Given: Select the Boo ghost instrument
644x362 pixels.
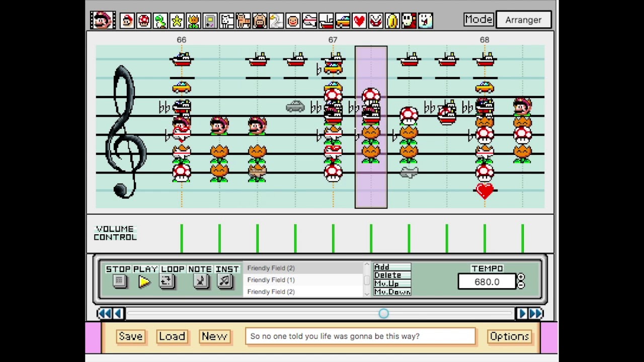Looking at the screenshot, I should (x=426, y=21).
